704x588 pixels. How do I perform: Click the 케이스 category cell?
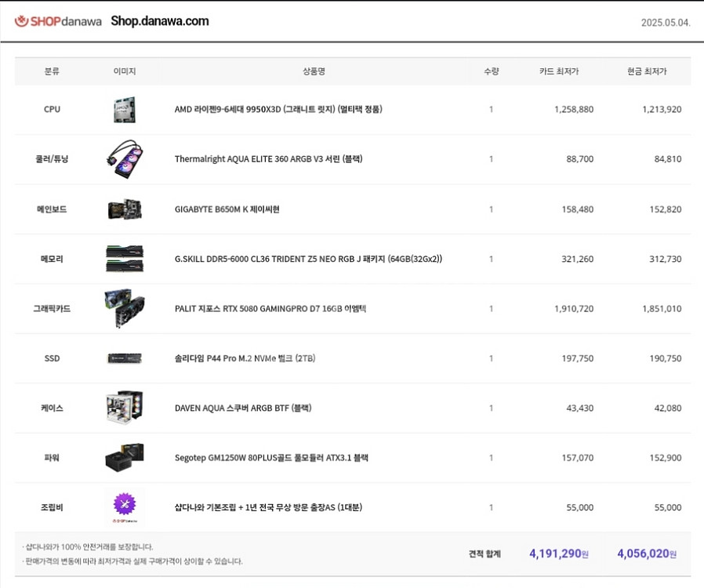coord(52,408)
